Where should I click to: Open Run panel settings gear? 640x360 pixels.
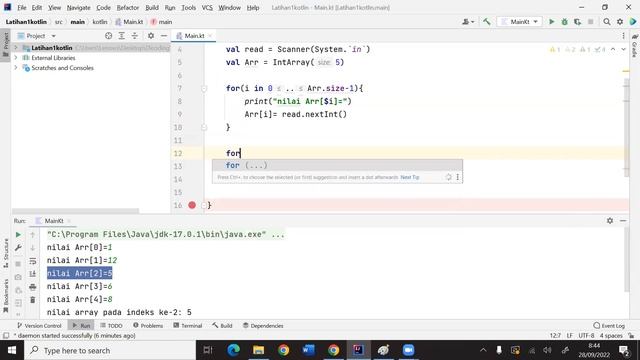click(x=610, y=220)
